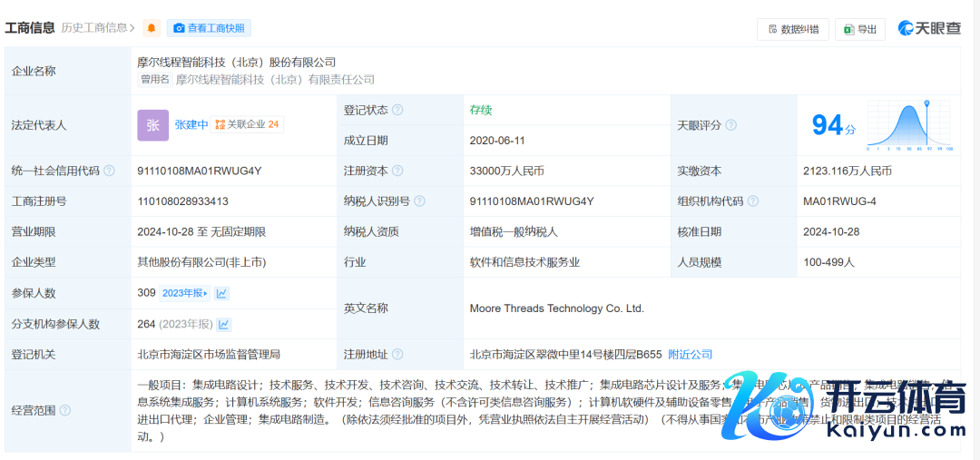Click help icon beside 统一社会信用代码
980x460 pixels.
point(109,171)
